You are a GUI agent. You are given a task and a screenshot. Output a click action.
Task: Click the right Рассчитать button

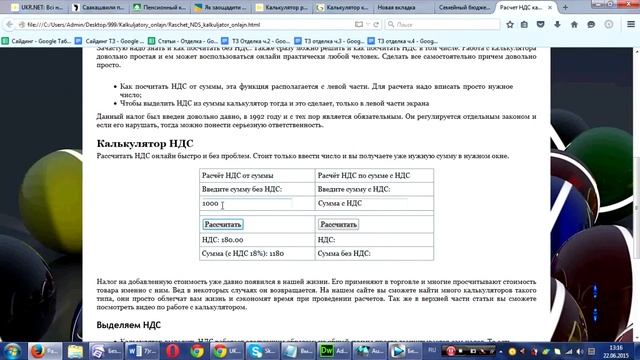click(x=338, y=224)
